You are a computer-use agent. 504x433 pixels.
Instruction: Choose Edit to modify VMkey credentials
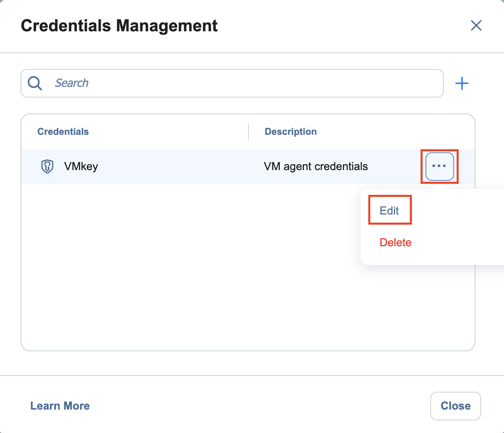pos(389,210)
